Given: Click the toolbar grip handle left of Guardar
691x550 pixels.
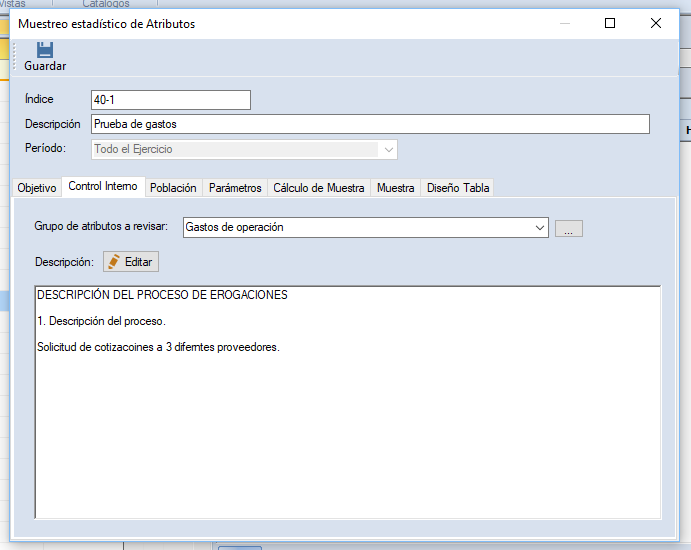Looking at the screenshot, I should pyautogui.click(x=14, y=56).
